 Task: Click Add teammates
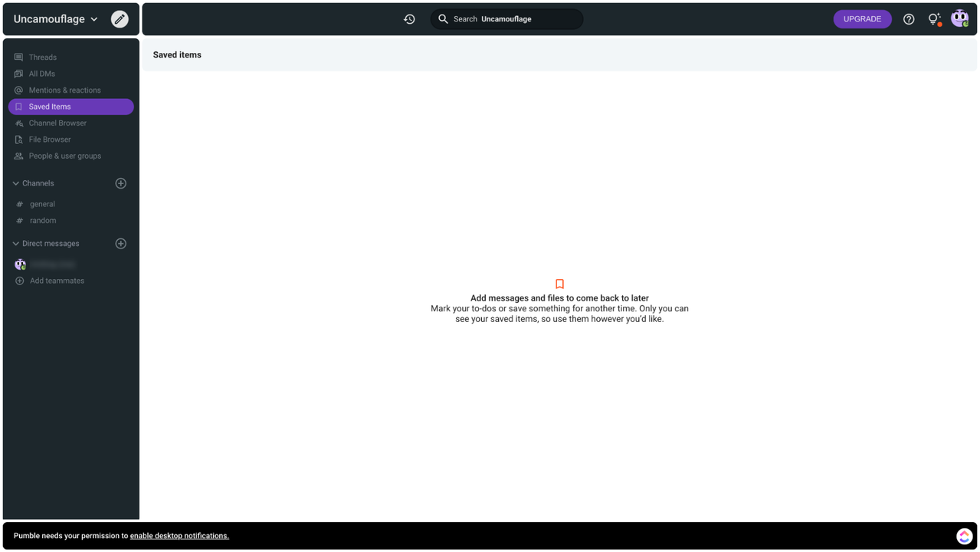point(57,281)
